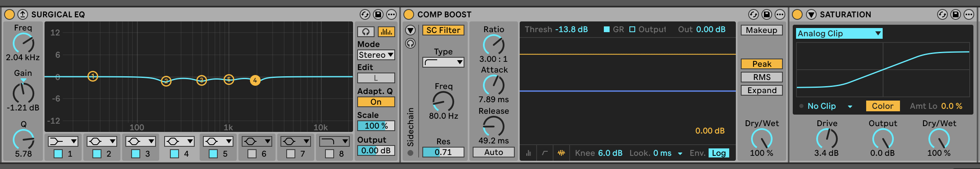This screenshot has height=169, width=980.
Task: Open filter type dropdown for band 4
Action: [x=179, y=141]
